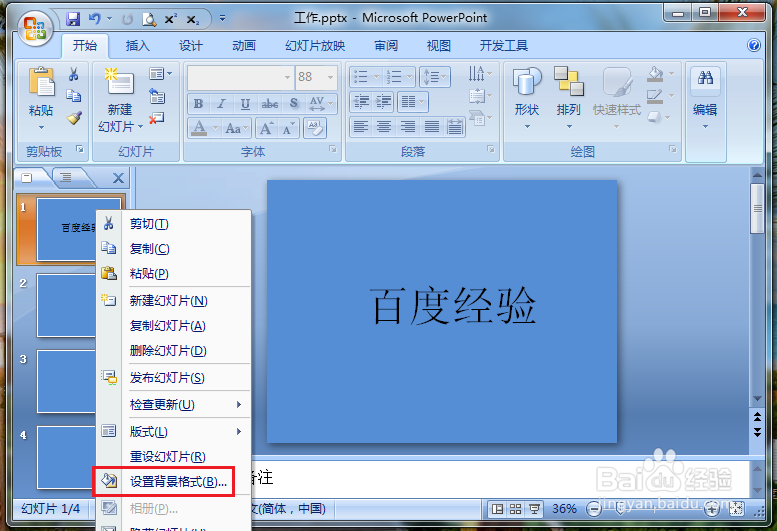Open the change case (Aa) dropdown
777x531 pixels.
click(x=236, y=129)
